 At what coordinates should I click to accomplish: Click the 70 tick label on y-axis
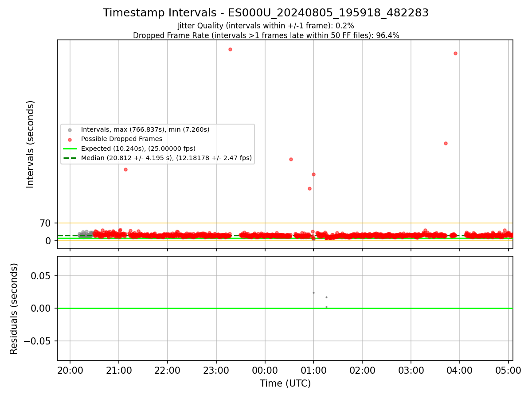tap(46, 223)
